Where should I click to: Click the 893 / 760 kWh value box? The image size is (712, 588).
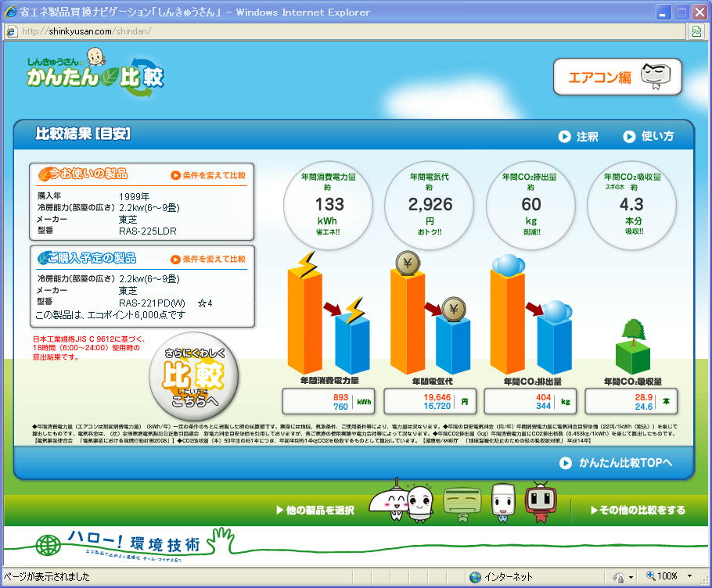pyautogui.click(x=329, y=402)
